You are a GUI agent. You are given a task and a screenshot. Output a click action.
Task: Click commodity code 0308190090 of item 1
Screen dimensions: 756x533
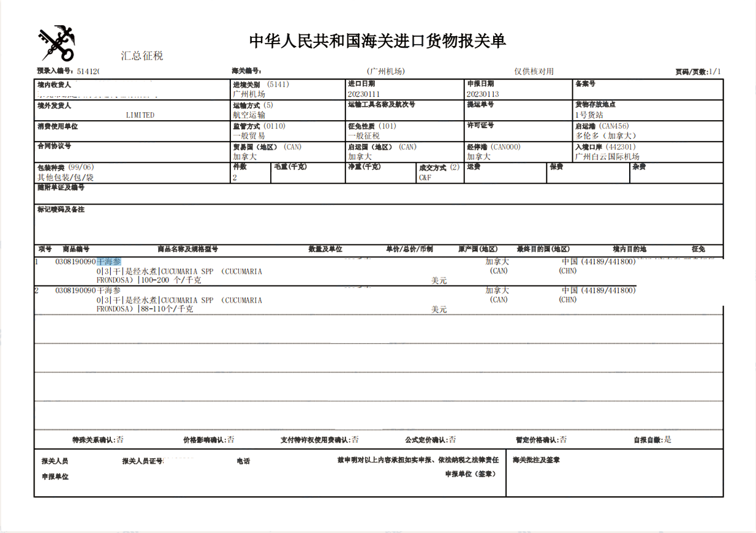click(x=76, y=260)
